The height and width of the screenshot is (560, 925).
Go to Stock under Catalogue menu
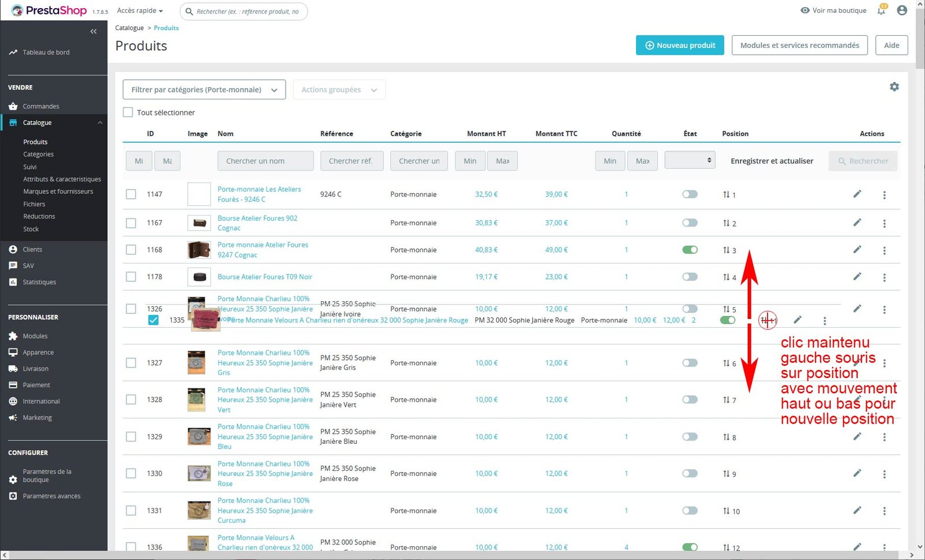coord(31,229)
